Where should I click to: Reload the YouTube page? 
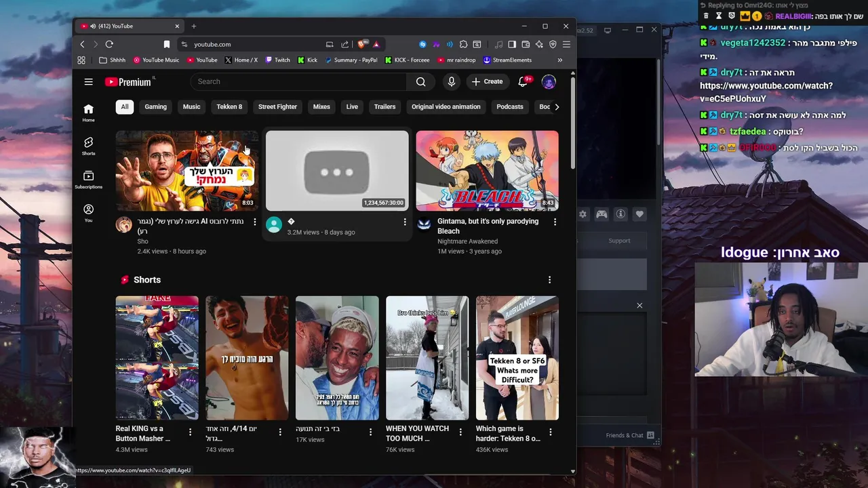coord(109,44)
